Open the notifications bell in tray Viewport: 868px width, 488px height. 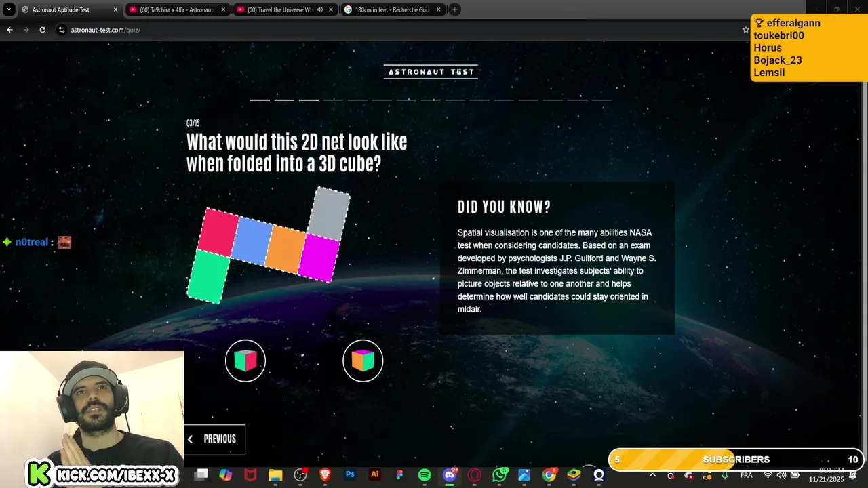tap(852, 476)
